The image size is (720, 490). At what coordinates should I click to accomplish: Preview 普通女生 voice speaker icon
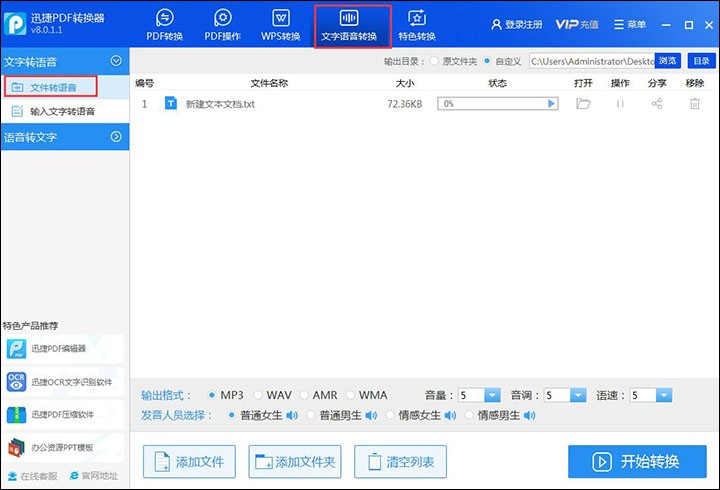coord(292,416)
